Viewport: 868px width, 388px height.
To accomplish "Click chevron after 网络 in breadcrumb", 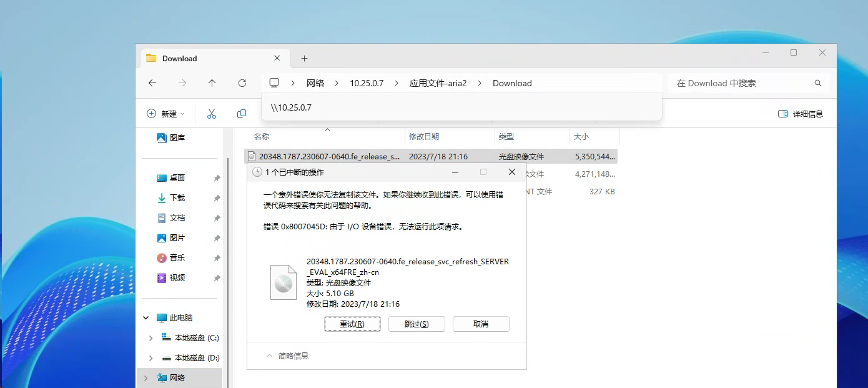I will (337, 83).
